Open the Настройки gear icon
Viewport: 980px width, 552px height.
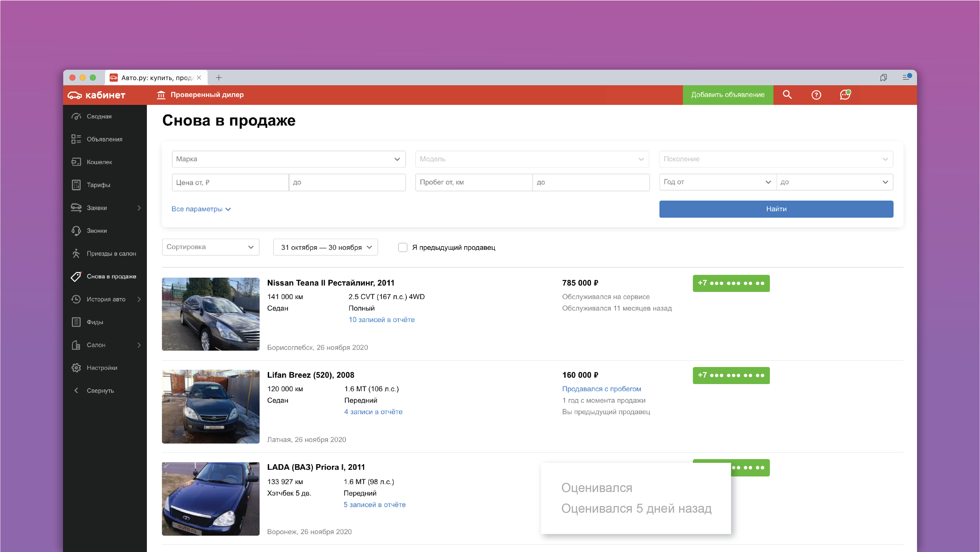tap(76, 368)
